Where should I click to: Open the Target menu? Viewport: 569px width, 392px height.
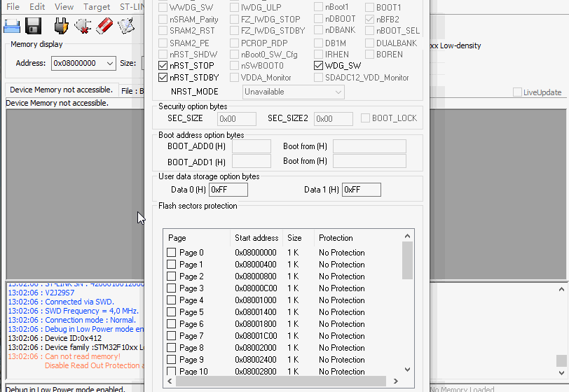click(97, 6)
